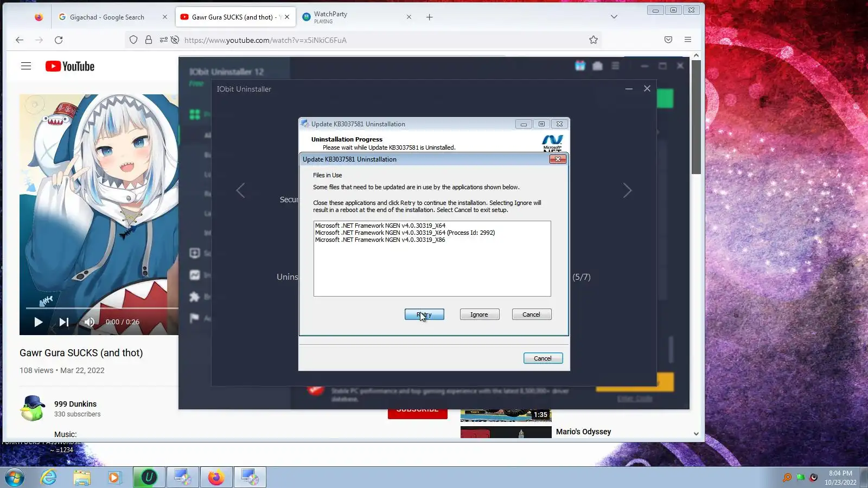Open IObit Uninstaller hamburger menu

(x=615, y=66)
